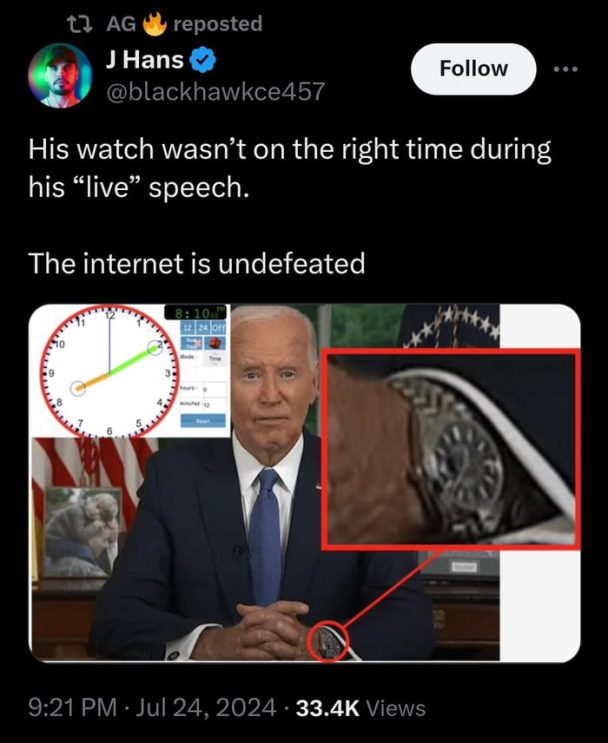Click the reposted label text
608x743 pixels.
[x=218, y=24]
